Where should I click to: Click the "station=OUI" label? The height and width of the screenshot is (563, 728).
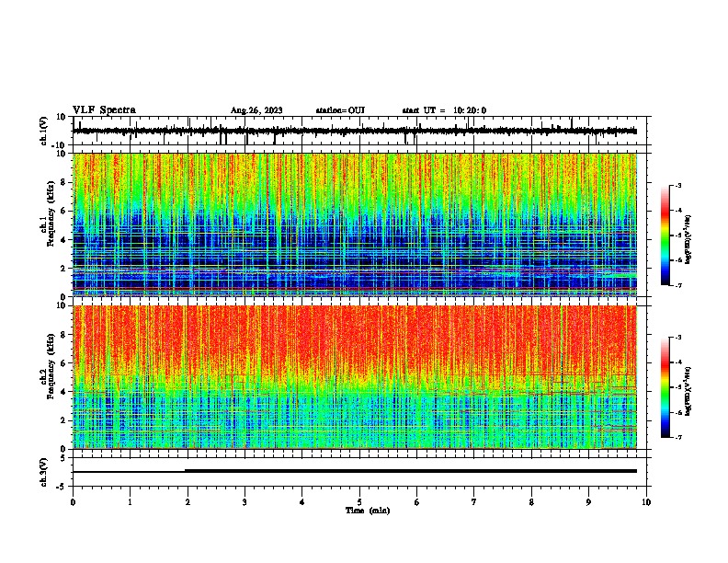click(340, 110)
